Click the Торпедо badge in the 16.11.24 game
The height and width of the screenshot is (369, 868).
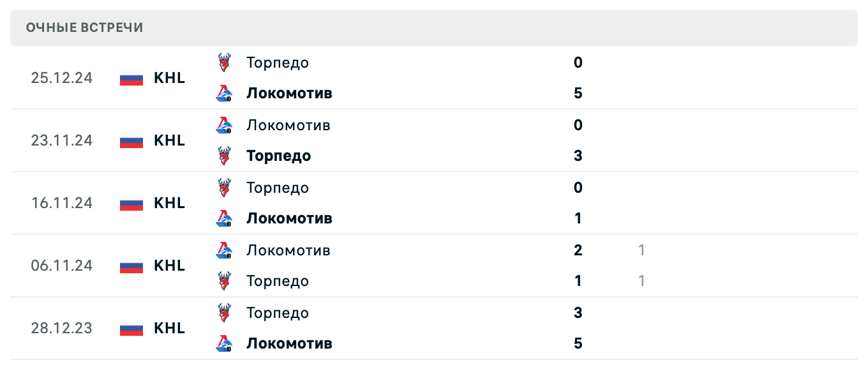223,187
